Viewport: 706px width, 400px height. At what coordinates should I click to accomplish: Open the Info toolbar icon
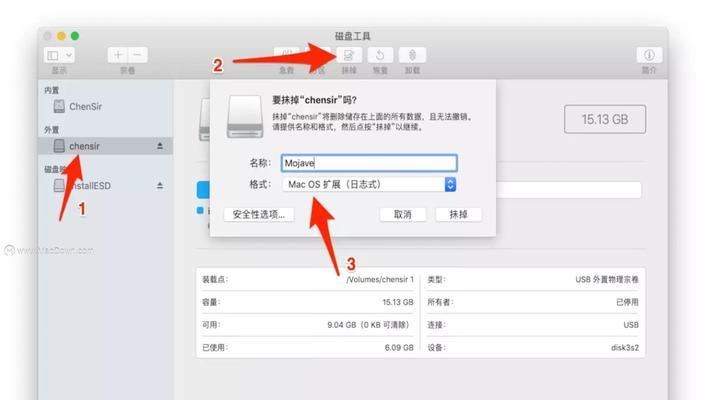(649, 55)
